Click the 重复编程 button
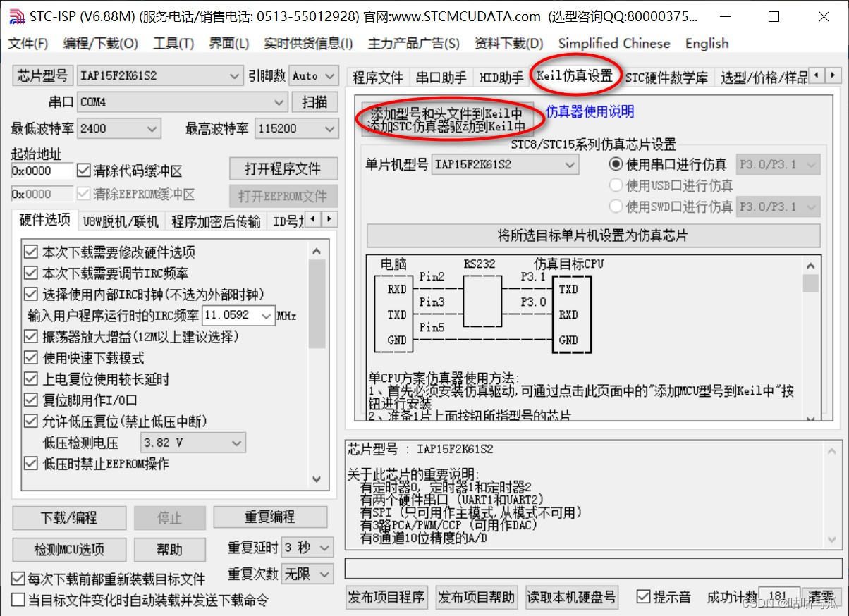The height and width of the screenshot is (616, 849). click(270, 517)
